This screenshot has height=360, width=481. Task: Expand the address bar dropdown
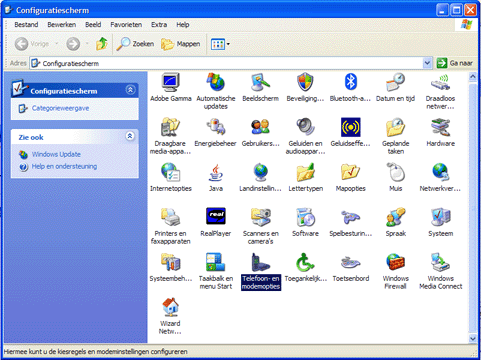pos(427,63)
